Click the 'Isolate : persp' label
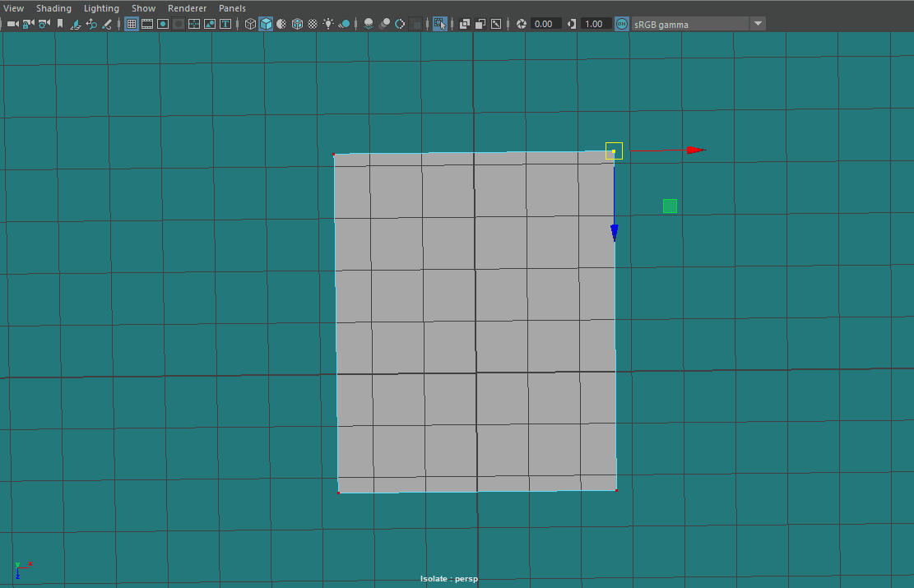This screenshot has width=914, height=588. click(449, 579)
